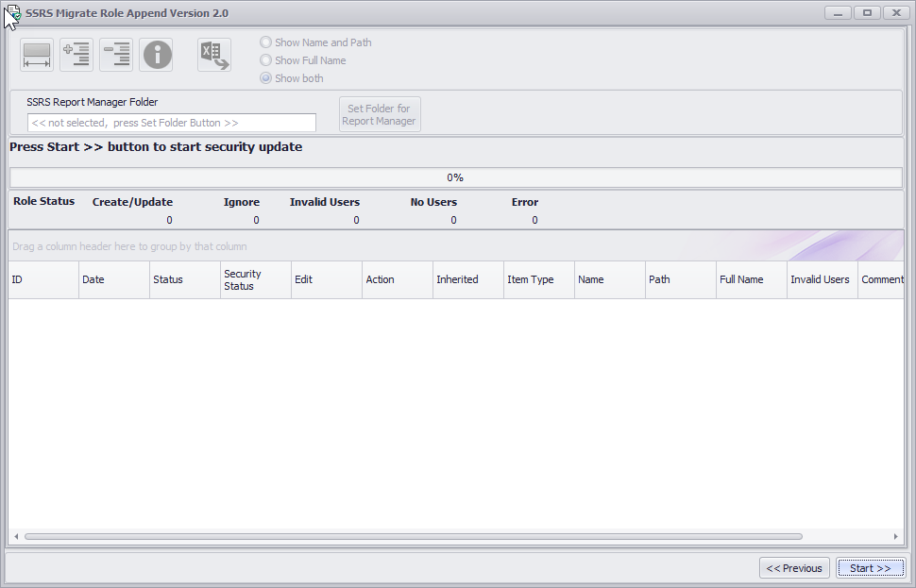The height and width of the screenshot is (588, 916).
Task: Sort by the Action column header
Action: pyautogui.click(x=398, y=279)
